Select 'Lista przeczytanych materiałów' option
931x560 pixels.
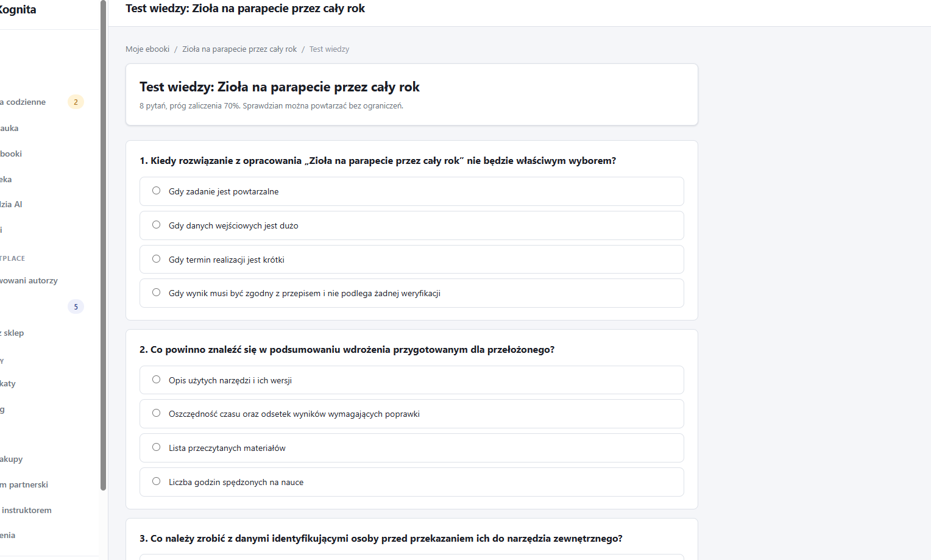click(x=411, y=448)
